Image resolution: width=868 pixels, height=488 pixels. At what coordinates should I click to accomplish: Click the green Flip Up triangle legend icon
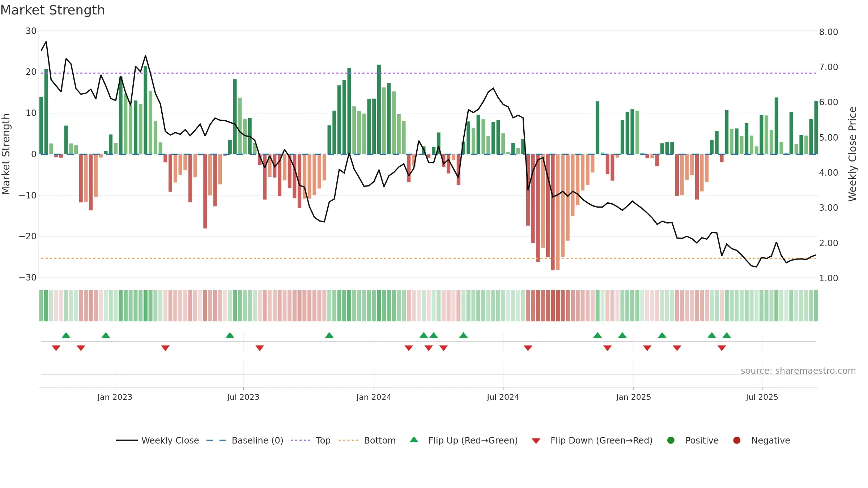click(414, 440)
